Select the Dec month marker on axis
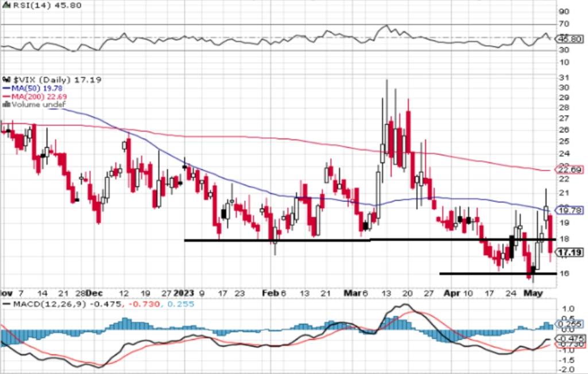Viewport: 588px width, 374px height. 94,293
